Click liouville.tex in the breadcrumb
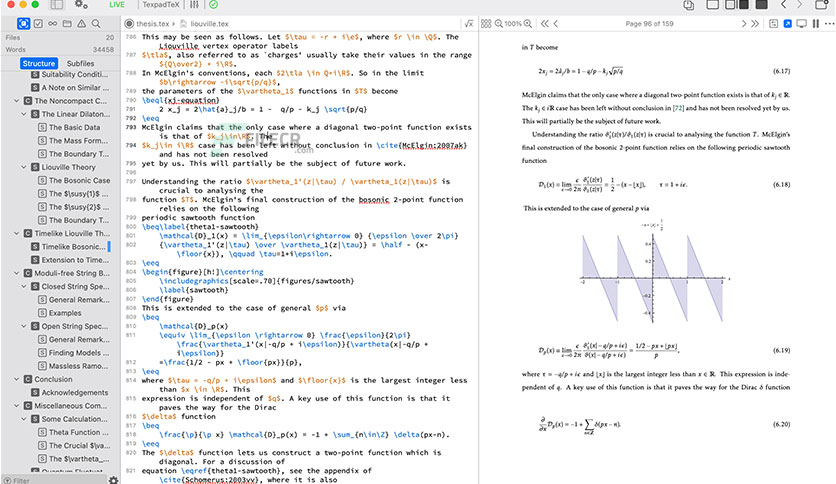 tap(210, 23)
